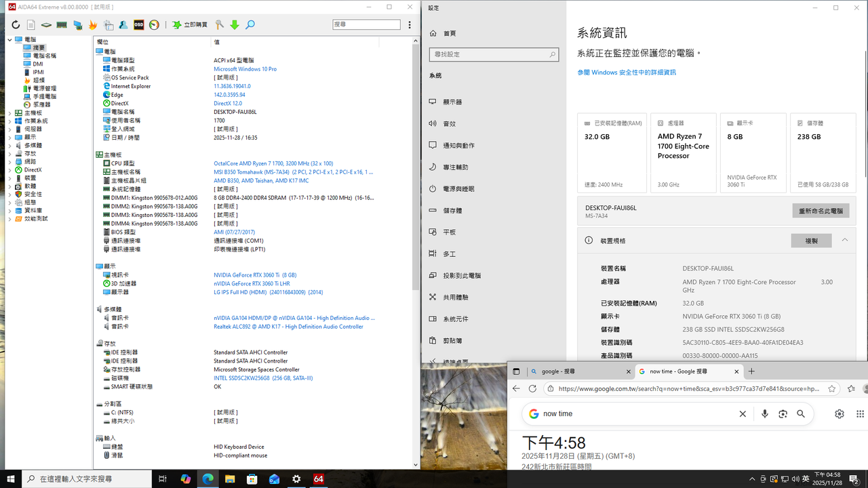868x488 pixels.
Task: Open the sensor gauge icon in AIDA64 toolbar
Action: pyautogui.click(x=154, y=25)
